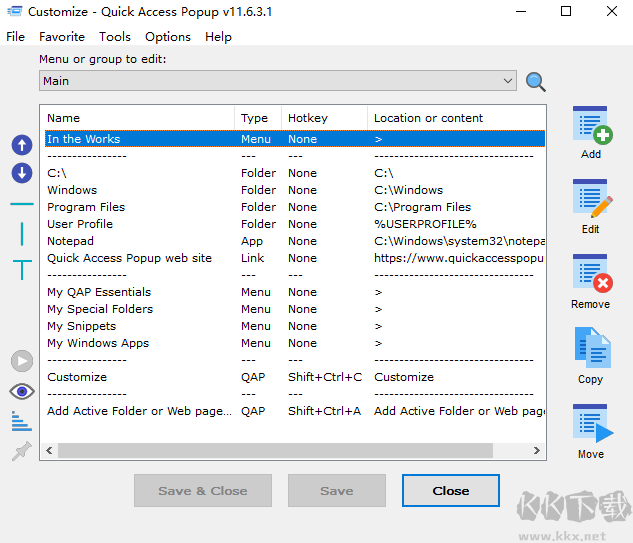This screenshot has width=633, height=543.
Task: Select My QAP Essentials menu row
Action: point(295,292)
